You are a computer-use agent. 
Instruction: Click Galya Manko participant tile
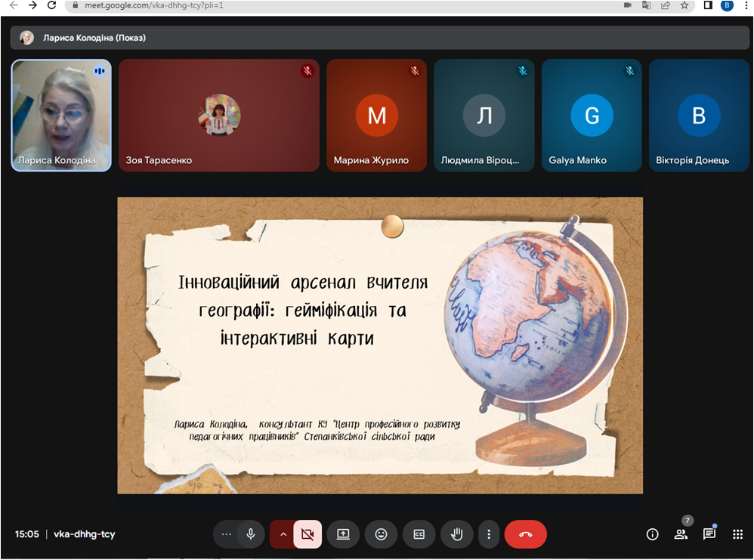(591, 115)
